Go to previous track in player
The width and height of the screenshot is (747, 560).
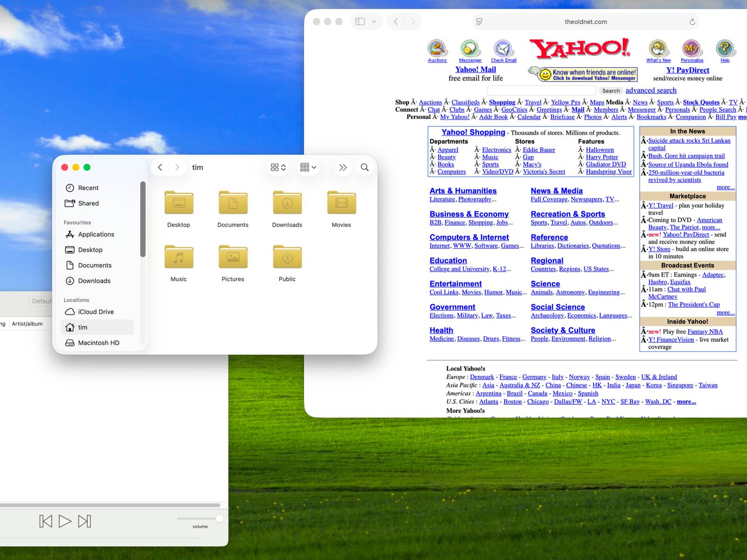pyautogui.click(x=46, y=521)
